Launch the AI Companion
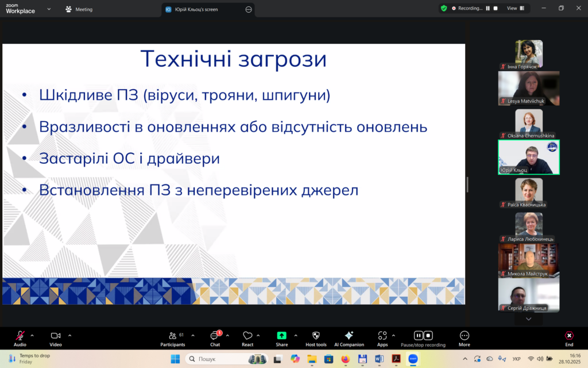The width and height of the screenshot is (588, 368). 349,336
